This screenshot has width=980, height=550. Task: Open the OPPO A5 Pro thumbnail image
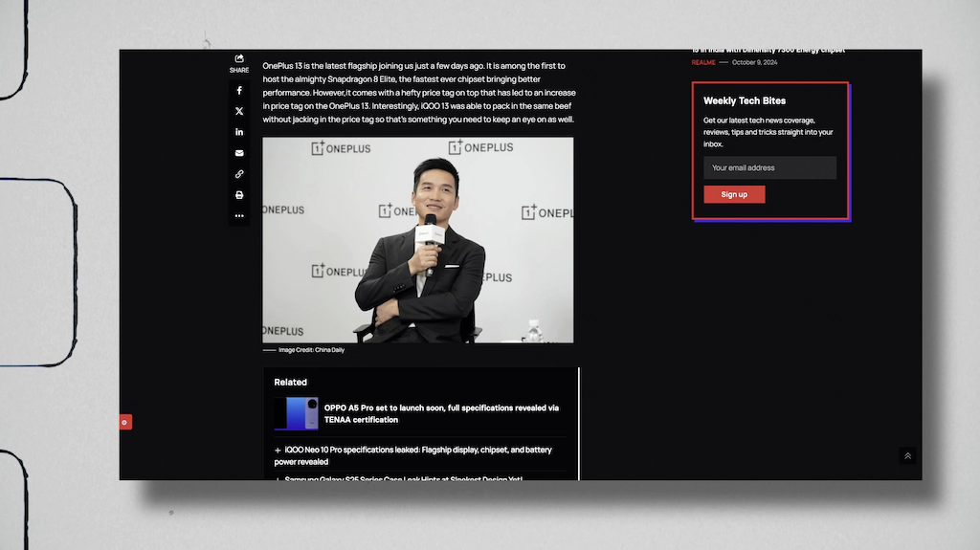tap(297, 414)
